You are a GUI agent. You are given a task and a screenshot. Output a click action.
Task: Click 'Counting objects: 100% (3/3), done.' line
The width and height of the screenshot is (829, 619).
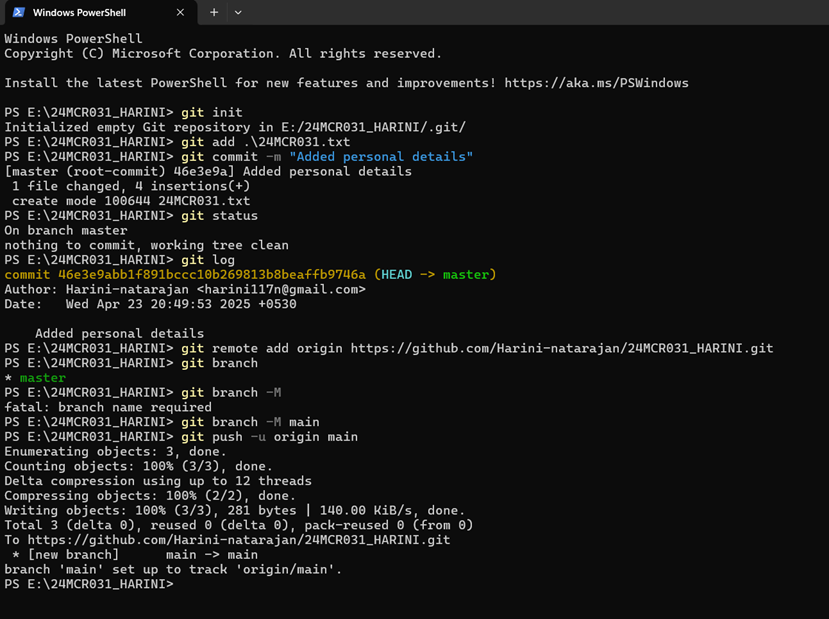point(139,467)
